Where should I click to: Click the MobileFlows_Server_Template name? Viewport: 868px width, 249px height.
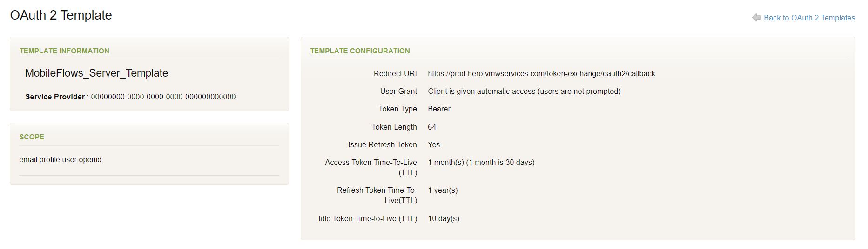(x=96, y=73)
